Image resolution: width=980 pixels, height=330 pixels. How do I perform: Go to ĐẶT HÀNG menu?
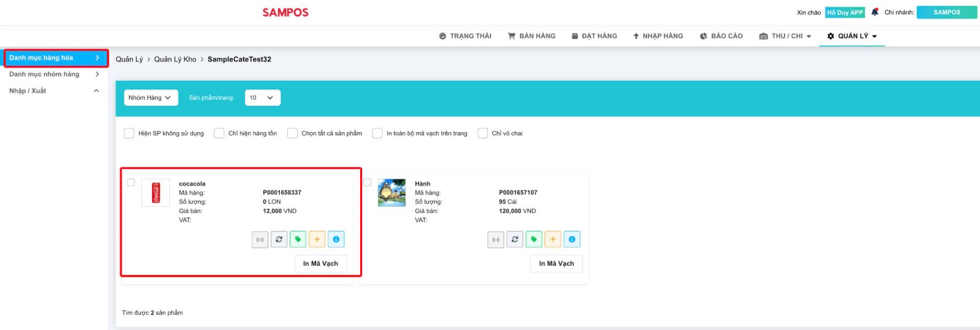point(594,36)
